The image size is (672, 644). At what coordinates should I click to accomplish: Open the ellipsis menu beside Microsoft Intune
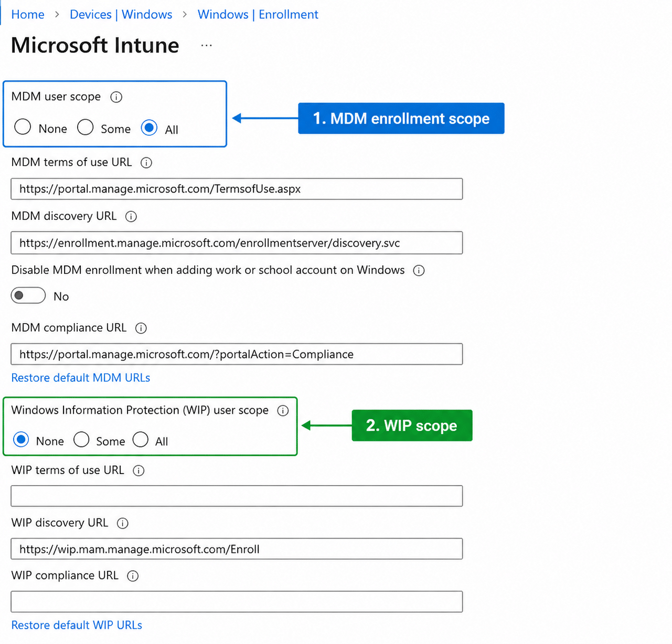206,46
